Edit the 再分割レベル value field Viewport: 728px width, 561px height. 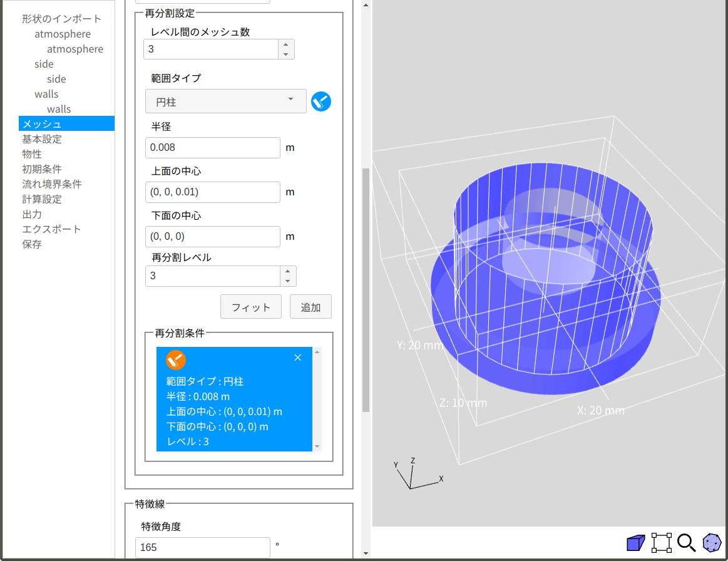[x=213, y=276]
